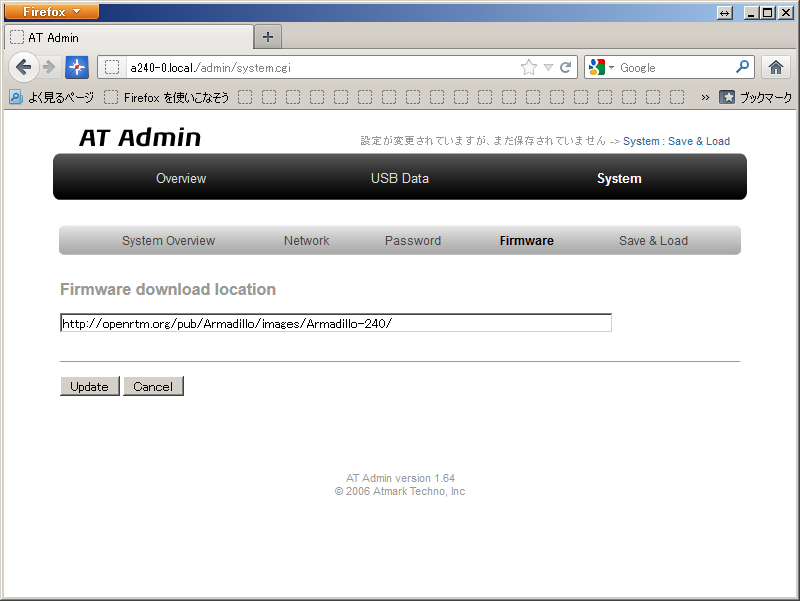
Task: Click the Cancel button
Action: [x=153, y=386]
